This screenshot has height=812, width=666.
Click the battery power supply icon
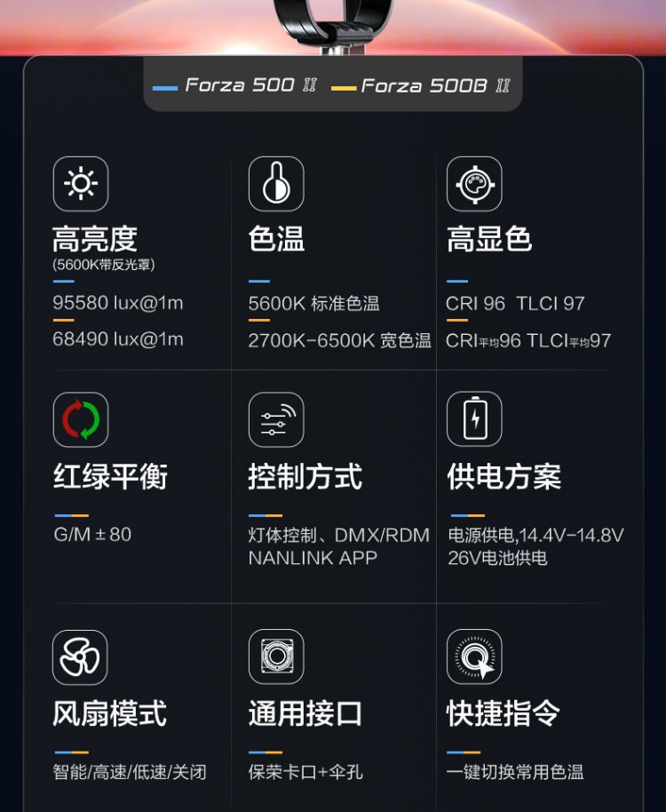click(474, 419)
